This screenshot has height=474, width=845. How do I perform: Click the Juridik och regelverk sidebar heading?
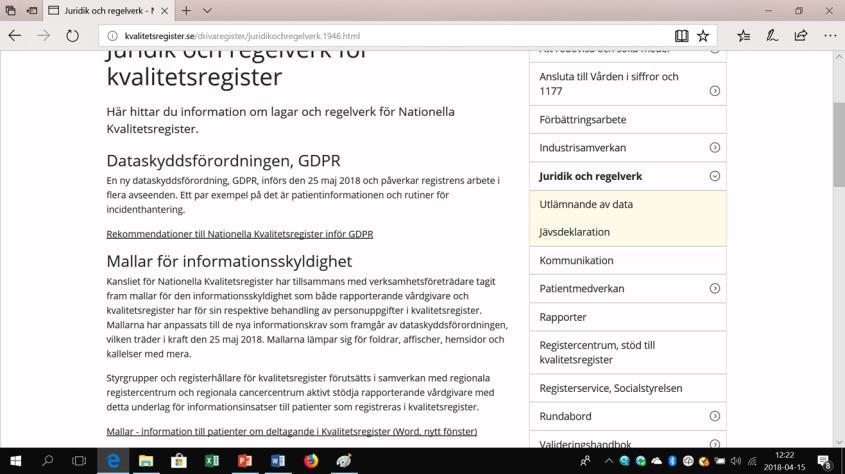click(591, 176)
